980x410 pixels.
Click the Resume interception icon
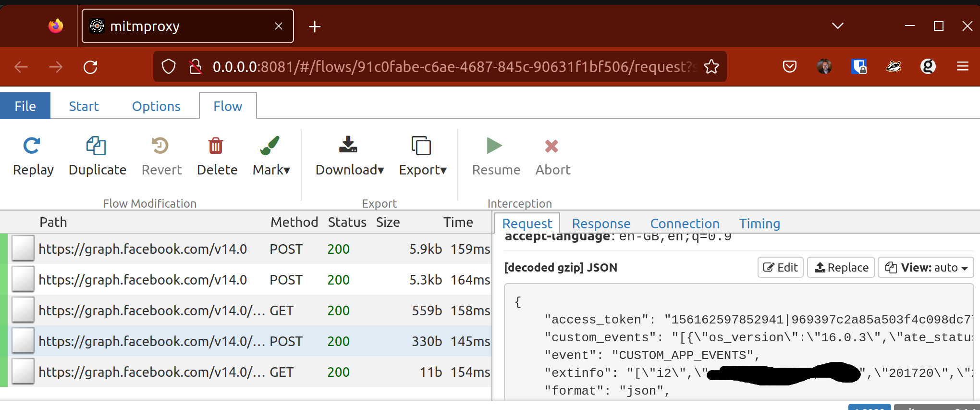tap(494, 146)
